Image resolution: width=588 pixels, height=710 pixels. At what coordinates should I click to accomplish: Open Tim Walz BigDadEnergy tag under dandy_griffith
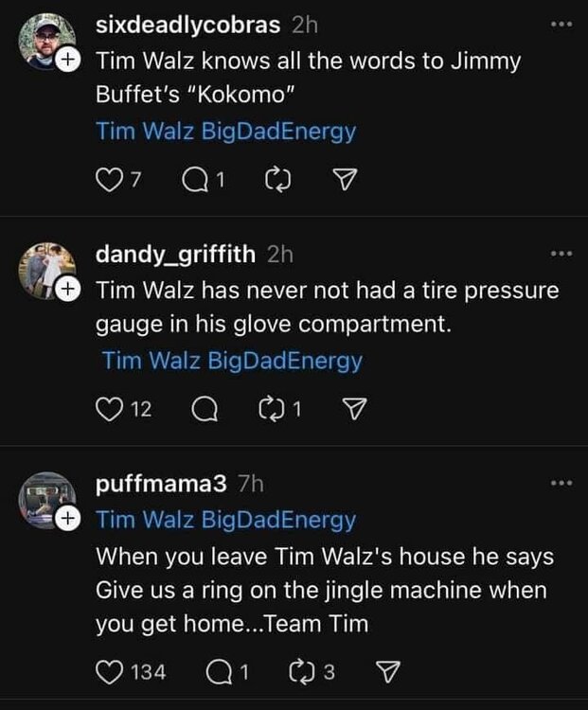(x=232, y=360)
